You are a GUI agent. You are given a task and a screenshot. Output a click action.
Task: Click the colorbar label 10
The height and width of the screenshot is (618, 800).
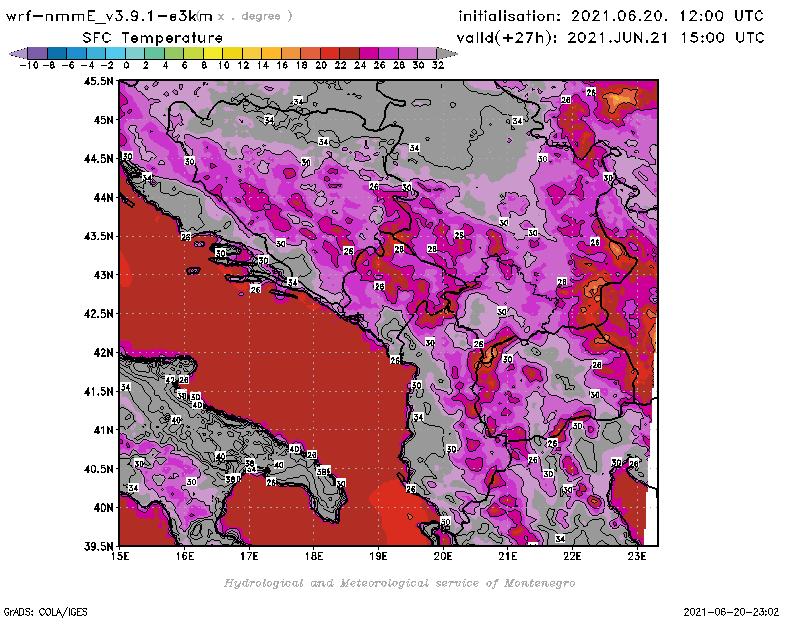[x=223, y=65]
